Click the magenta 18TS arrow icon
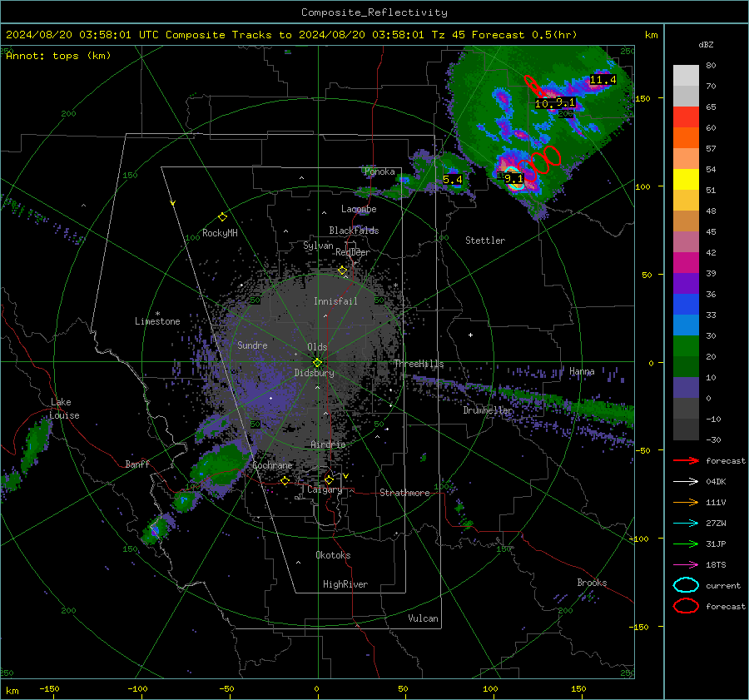The width and height of the screenshot is (749, 700). click(x=686, y=565)
